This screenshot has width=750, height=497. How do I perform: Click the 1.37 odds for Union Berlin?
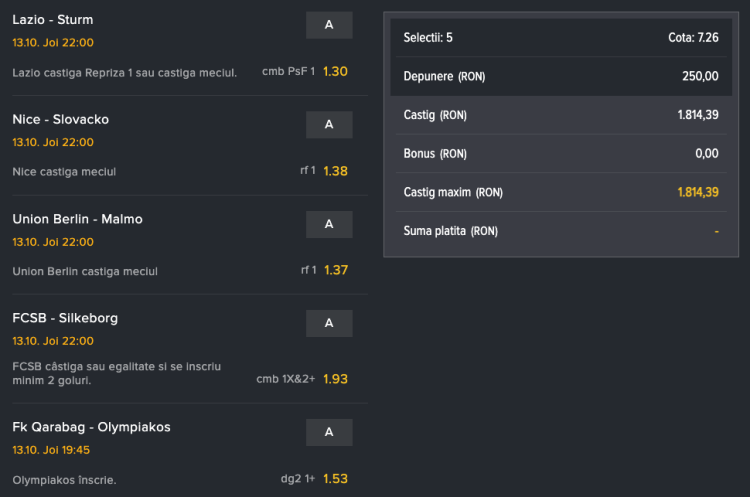(x=335, y=271)
